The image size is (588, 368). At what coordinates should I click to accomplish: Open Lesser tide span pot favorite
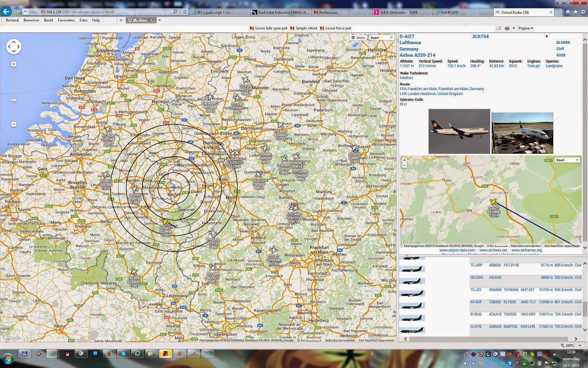pos(268,28)
